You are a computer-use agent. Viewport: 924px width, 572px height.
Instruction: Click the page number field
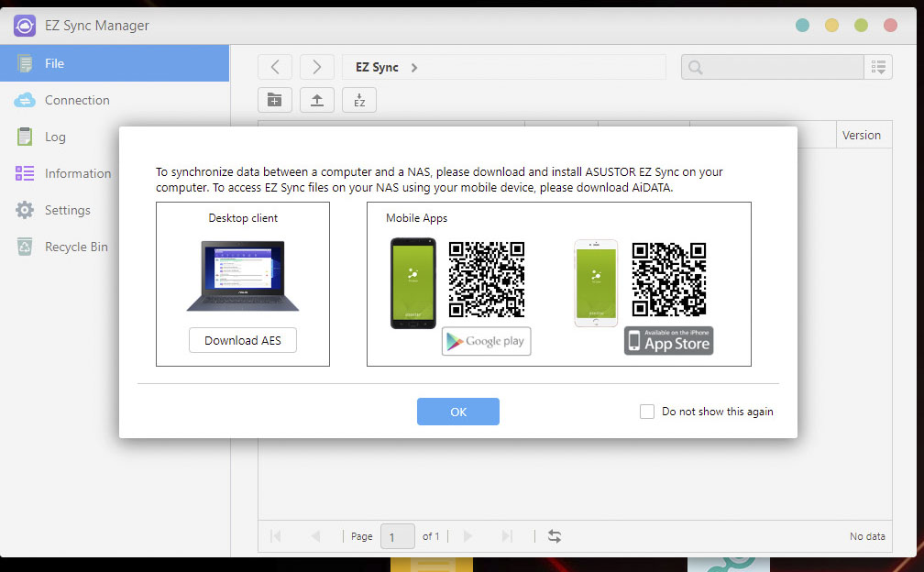point(398,536)
